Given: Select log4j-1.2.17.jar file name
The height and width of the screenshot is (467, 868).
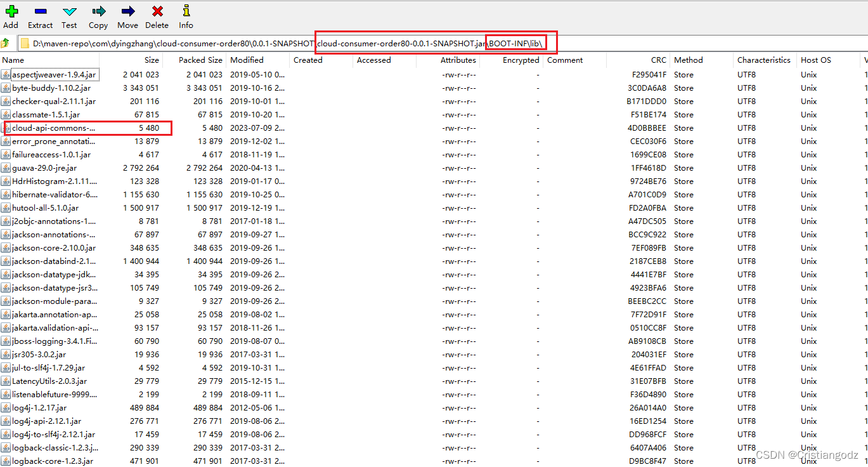Looking at the screenshot, I should (x=39, y=408).
